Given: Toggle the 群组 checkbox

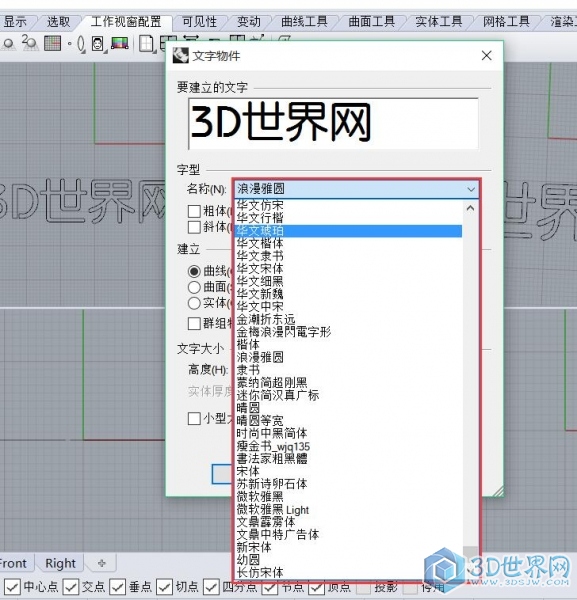Looking at the screenshot, I should tap(194, 323).
